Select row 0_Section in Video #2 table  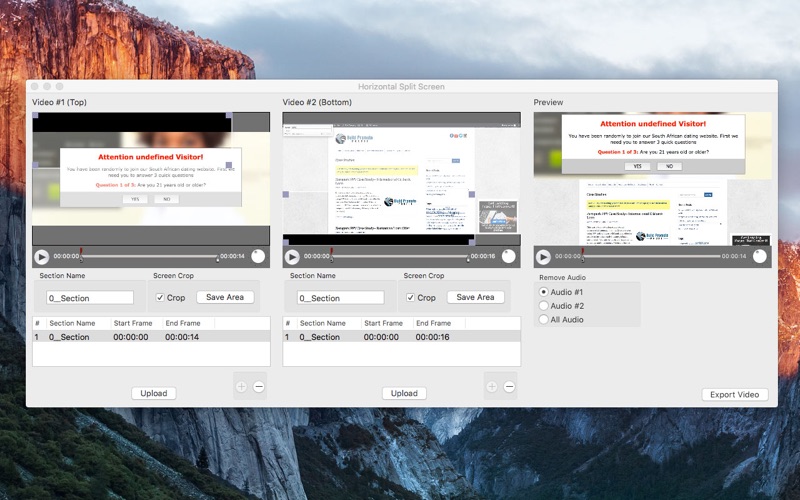(402, 337)
